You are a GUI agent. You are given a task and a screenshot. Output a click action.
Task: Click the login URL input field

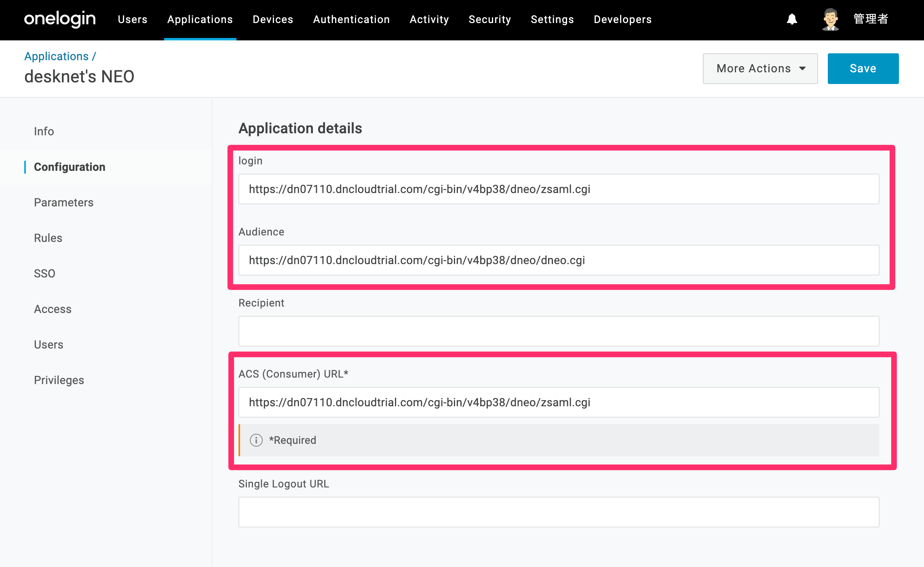(559, 189)
